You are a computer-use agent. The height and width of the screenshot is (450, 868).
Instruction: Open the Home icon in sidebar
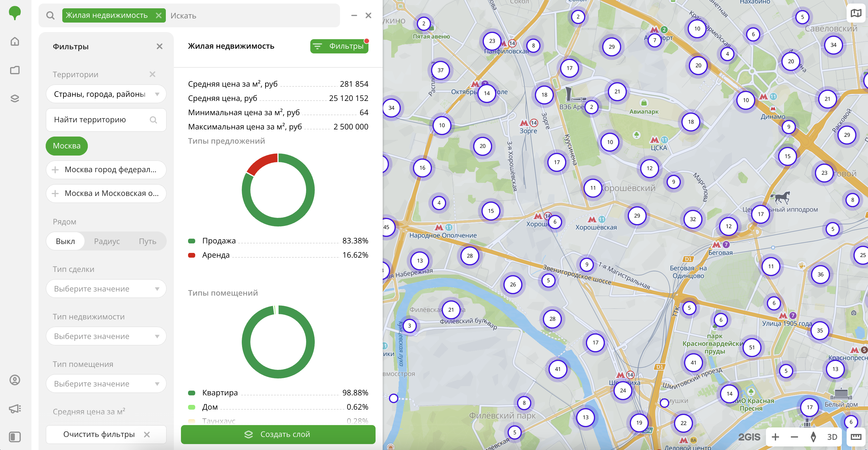coord(15,42)
